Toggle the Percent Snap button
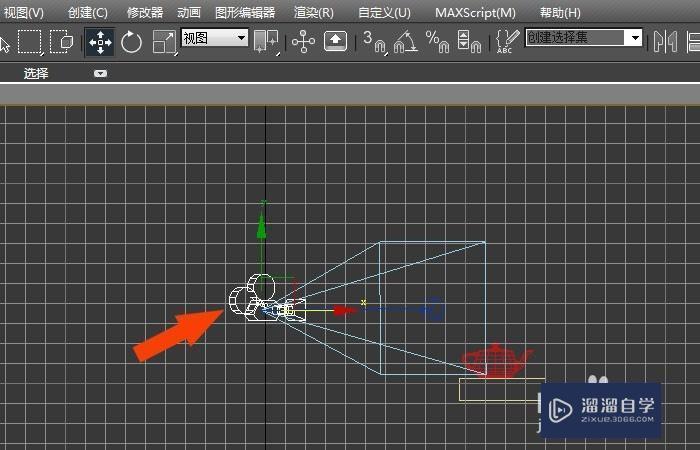 coord(437,42)
